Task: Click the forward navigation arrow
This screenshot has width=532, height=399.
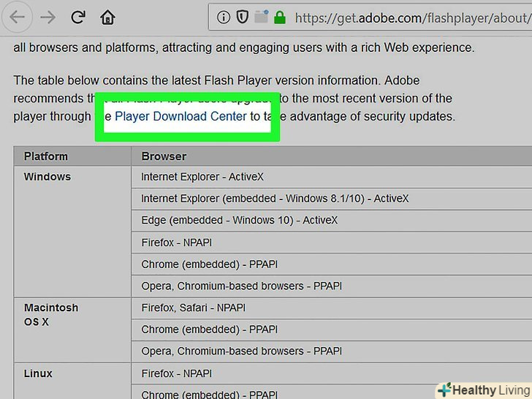Action: (x=48, y=17)
